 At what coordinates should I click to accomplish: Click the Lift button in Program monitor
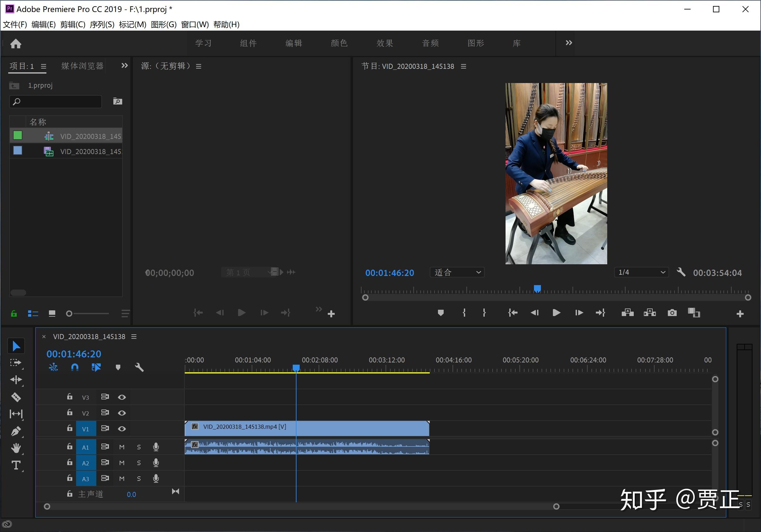click(x=627, y=313)
